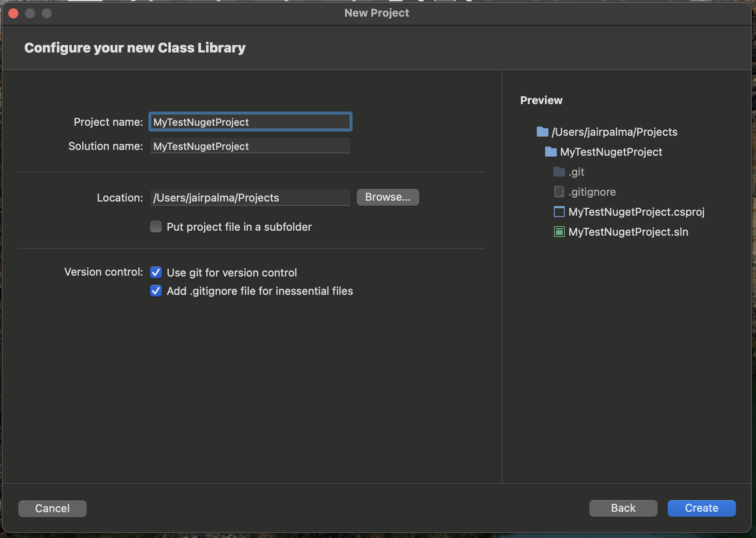Screen dimensions: 756x538
Task: Click the .git folder icon
Action: coord(559,172)
